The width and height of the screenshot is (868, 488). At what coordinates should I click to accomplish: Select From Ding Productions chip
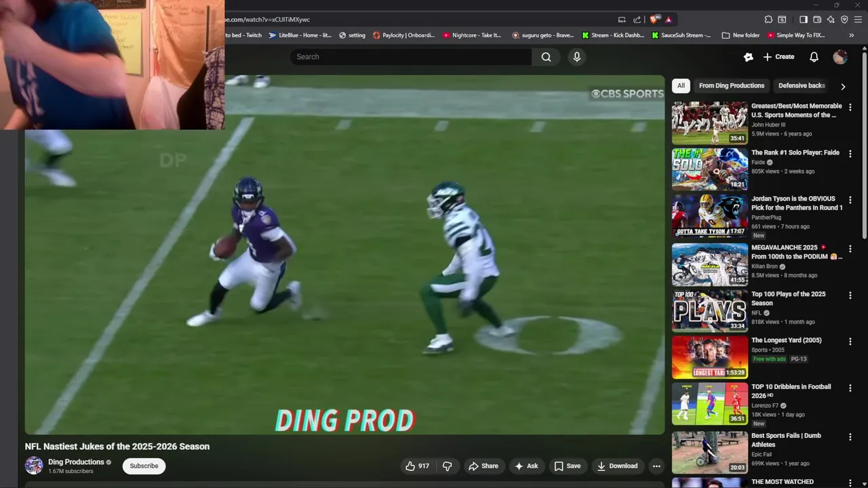tap(732, 85)
